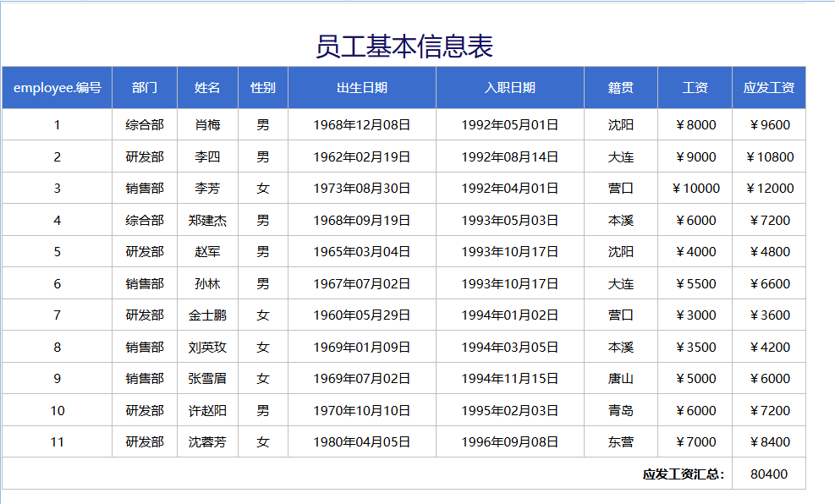Click employee number 11
Image resolution: width=835 pixels, height=504 pixels.
57,441
